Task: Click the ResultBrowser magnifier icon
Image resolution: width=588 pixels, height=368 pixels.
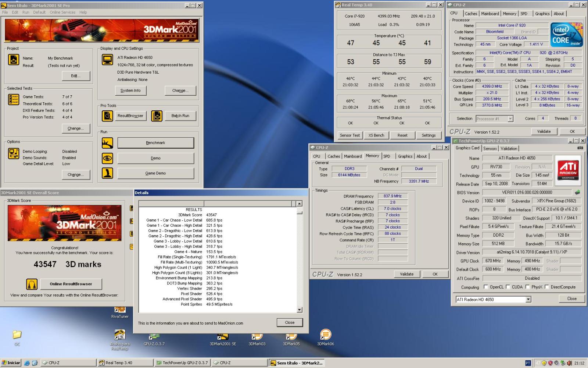Action: (107, 116)
